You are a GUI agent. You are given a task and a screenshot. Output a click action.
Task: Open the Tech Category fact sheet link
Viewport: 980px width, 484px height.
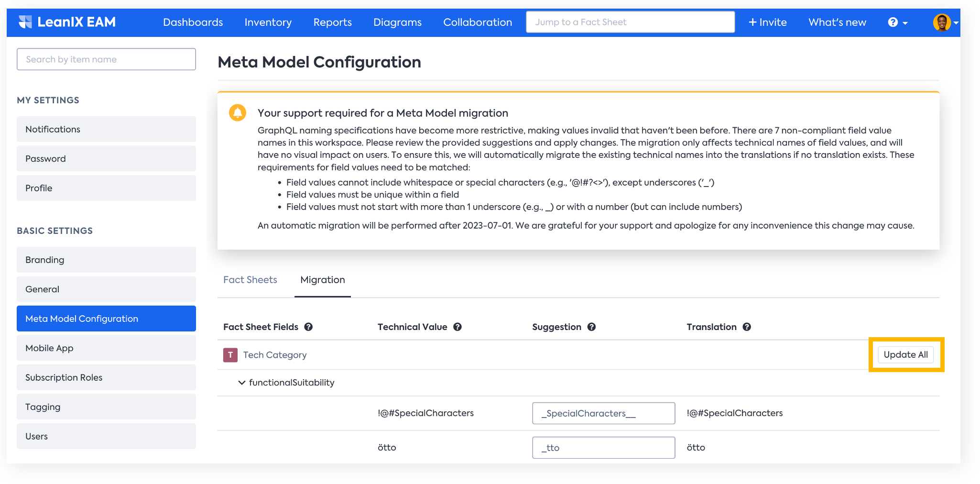pos(275,355)
